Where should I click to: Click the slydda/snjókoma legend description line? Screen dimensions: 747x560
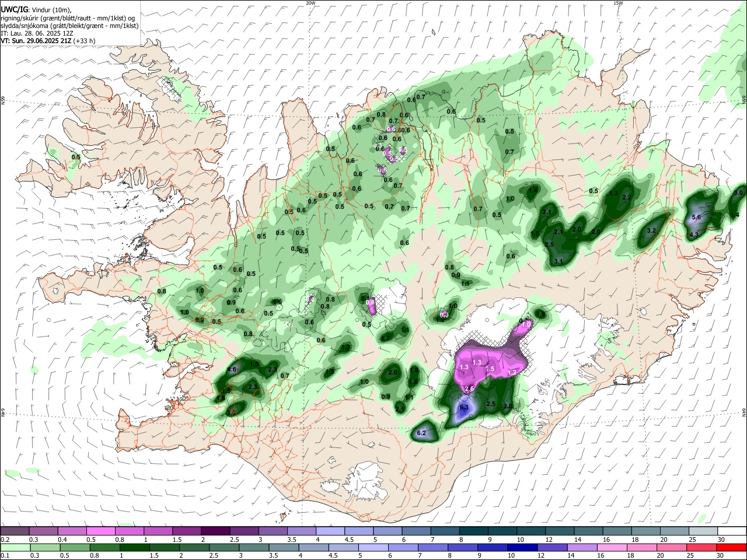69,26
